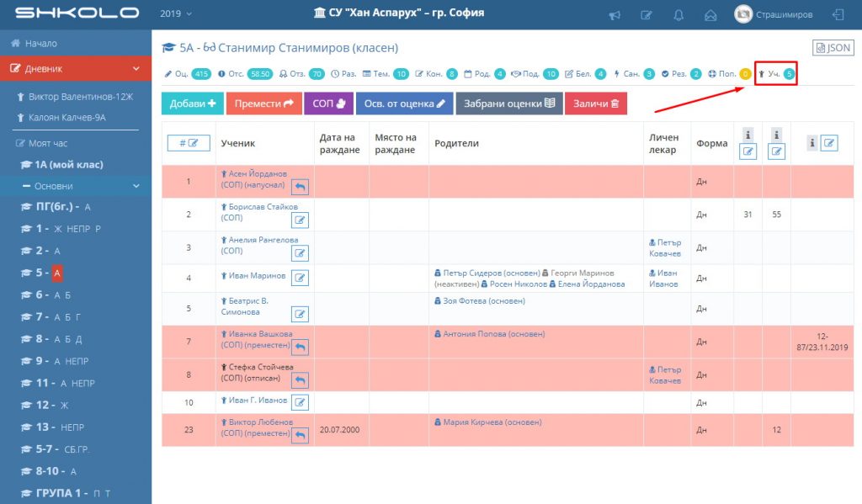Click the logout icon in top bar
This screenshot has height=504, width=862.
(838, 14)
